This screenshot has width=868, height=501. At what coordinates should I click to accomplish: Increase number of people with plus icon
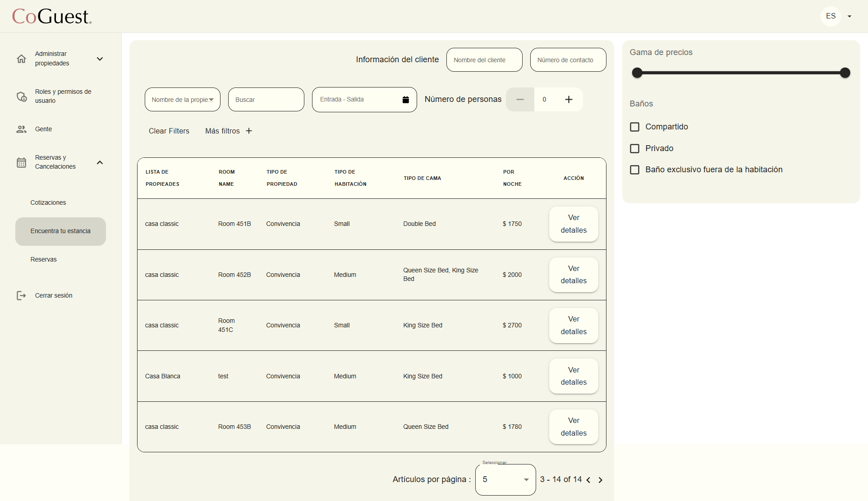[569, 100]
